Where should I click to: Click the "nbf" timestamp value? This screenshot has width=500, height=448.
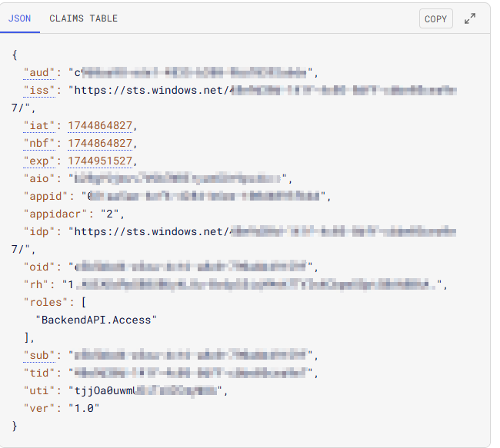pos(101,144)
